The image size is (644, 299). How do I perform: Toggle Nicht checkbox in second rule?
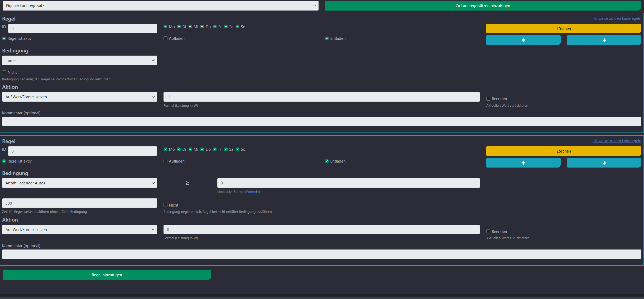pos(166,205)
